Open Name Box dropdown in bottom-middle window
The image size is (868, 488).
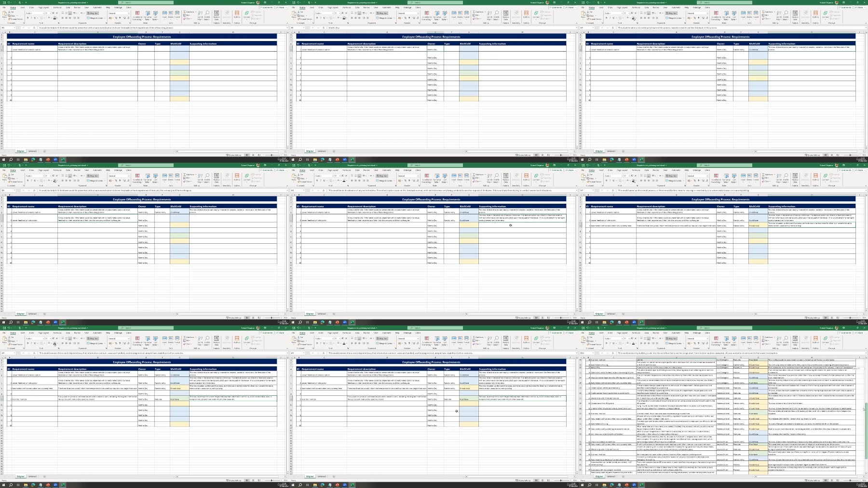pos(304,353)
